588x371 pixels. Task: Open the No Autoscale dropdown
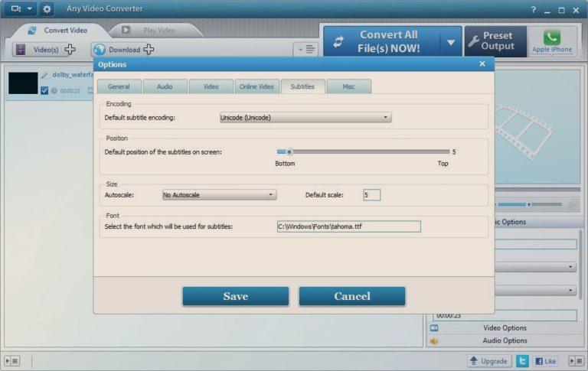220,195
